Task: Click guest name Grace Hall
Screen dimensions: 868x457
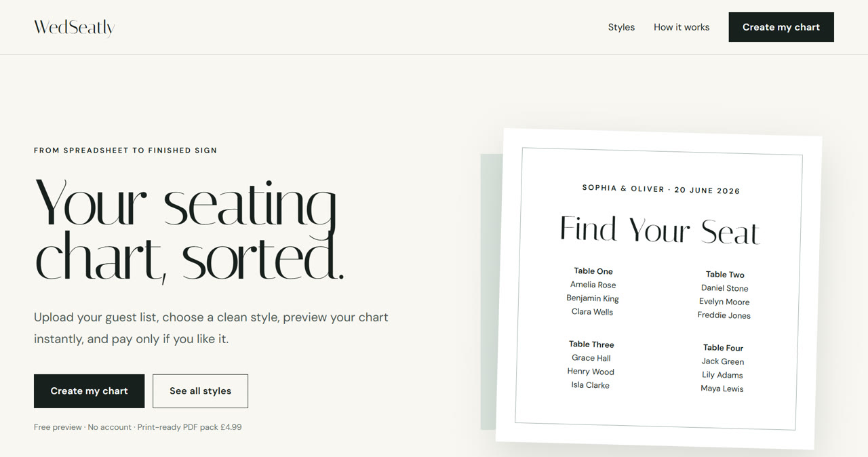Action: point(591,358)
